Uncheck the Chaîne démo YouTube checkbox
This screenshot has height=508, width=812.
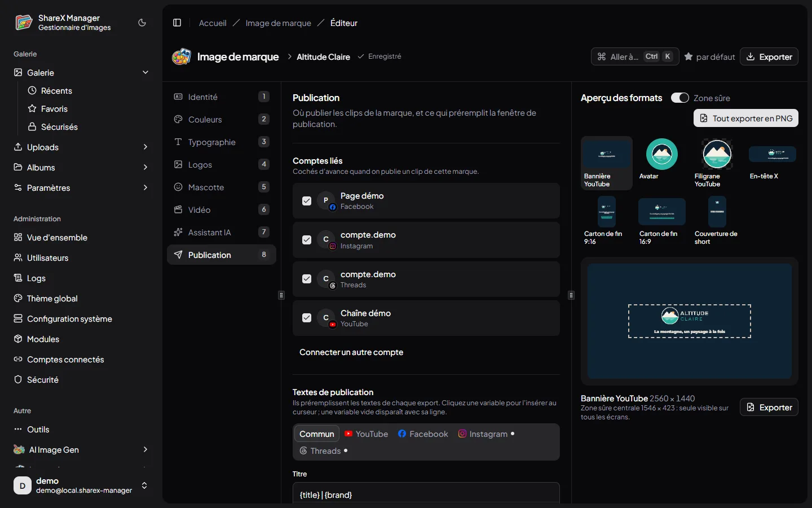(x=307, y=318)
